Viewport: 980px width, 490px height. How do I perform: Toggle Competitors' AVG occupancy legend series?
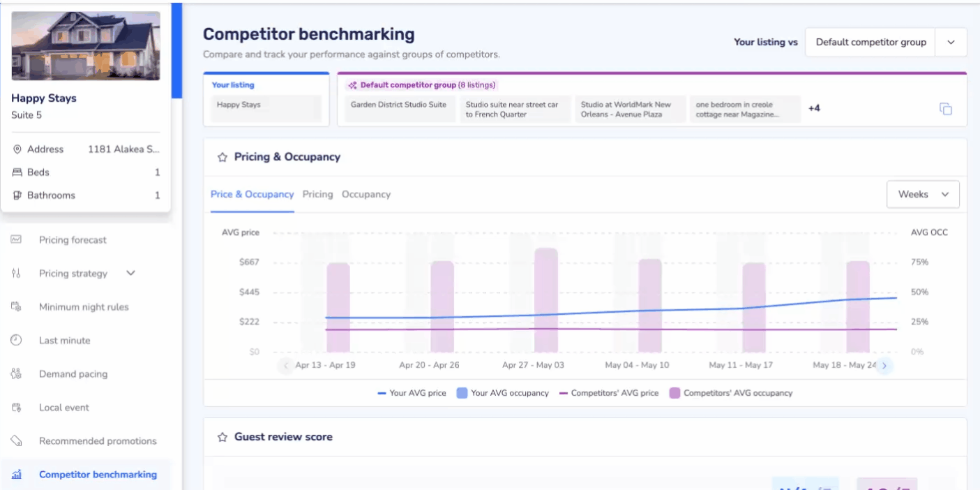(x=731, y=393)
